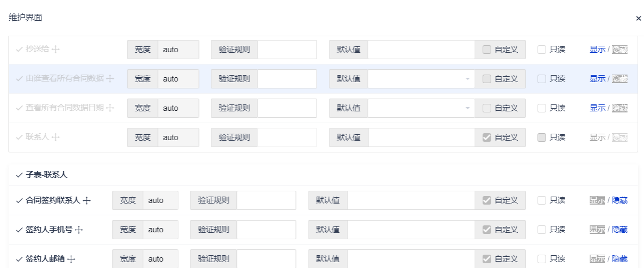The height and width of the screenshot is (268, 644).
Task: Click the move icon next to 签约人邮箱
Action: (x=71, y=259)
